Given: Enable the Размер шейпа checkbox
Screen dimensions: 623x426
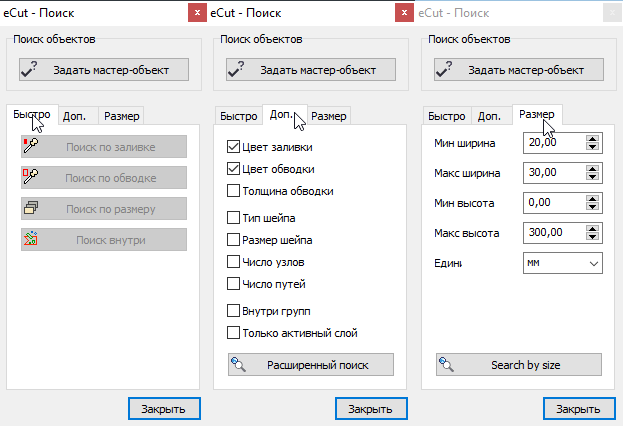Looking at the screenshot, I should 233,240.
